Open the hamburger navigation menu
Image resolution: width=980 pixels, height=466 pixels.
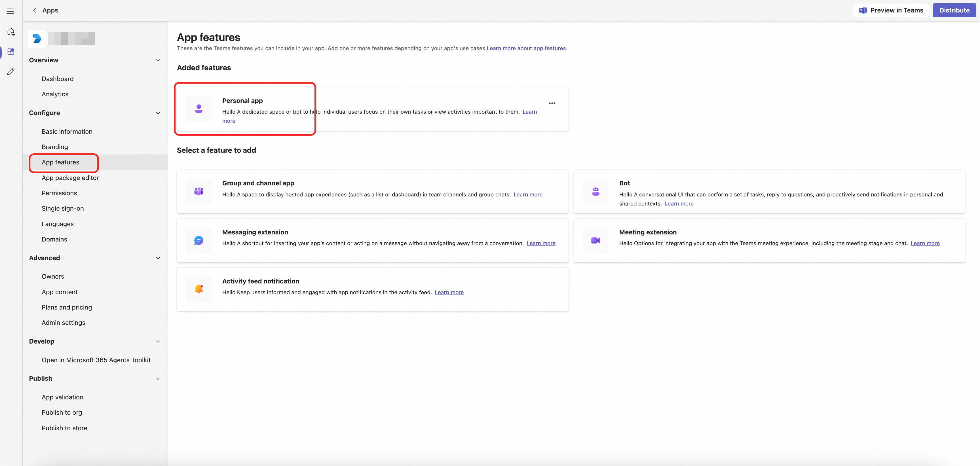tap(10, 11)
